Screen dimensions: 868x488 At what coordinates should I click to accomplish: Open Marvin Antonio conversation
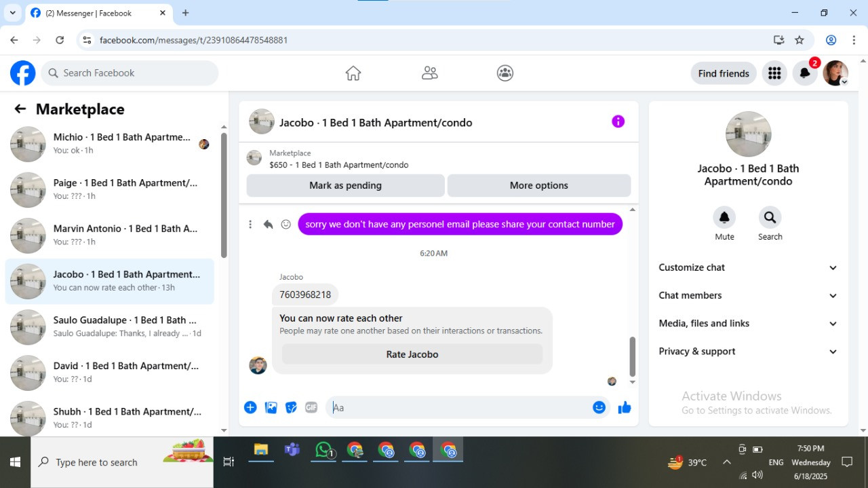(x=110, y=236)
